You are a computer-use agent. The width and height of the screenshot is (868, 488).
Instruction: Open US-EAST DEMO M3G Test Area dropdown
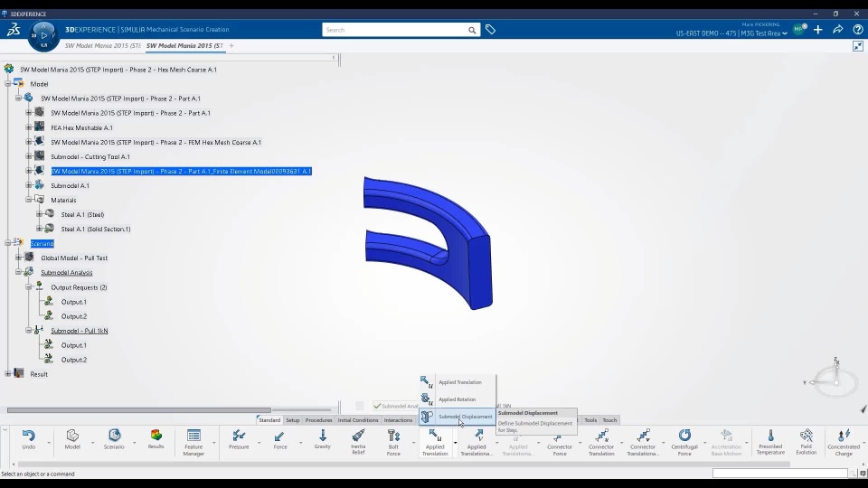pos(731,33)
